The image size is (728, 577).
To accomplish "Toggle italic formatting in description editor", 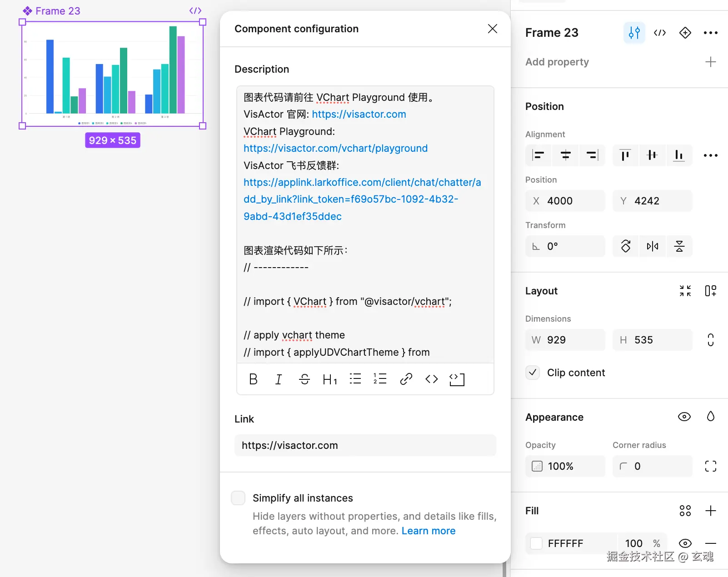I will tap(279, 379).
